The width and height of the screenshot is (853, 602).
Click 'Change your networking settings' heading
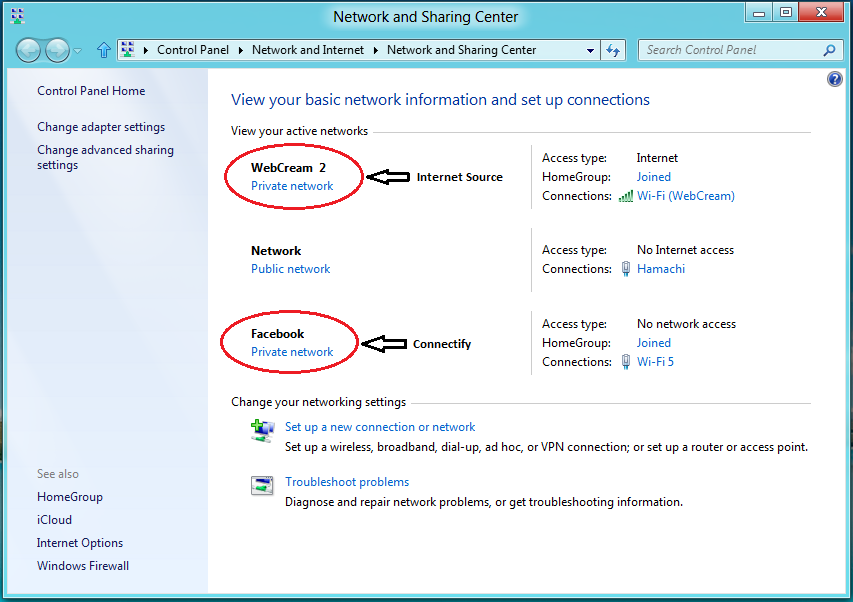click(x=318, y=402)
